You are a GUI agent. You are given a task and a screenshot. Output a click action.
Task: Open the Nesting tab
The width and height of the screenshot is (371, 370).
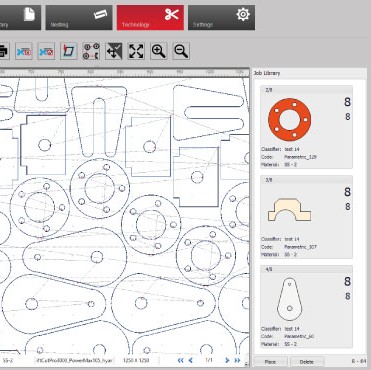click(79, 18)
